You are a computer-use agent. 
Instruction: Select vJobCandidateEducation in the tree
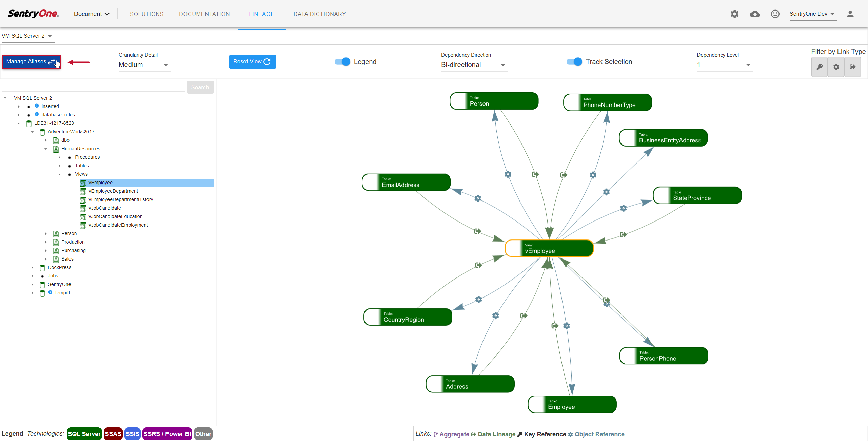pos(115,217)
